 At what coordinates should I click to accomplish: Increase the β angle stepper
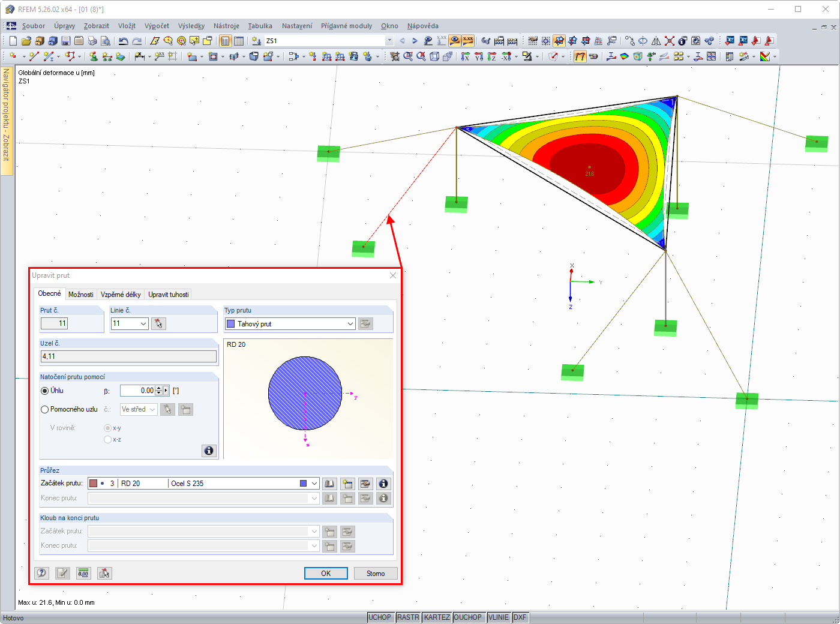(158, 388)
